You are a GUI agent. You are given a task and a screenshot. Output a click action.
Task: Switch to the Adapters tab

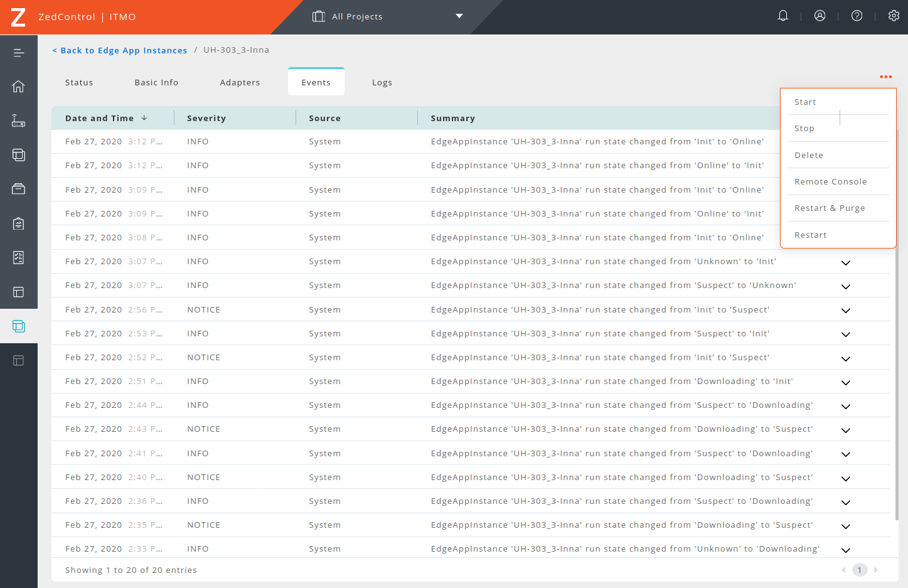pyautogui.click(x=240, y=82)
